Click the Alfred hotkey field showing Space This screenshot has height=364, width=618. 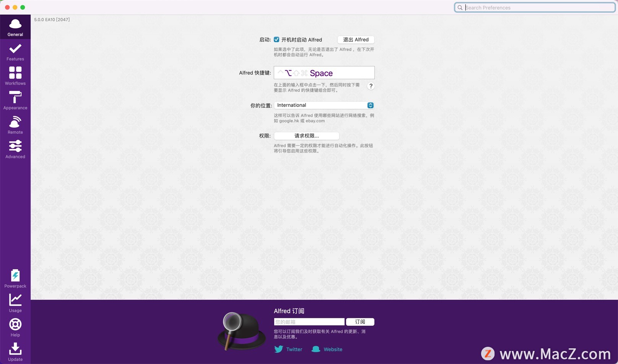tap(324, 73)
